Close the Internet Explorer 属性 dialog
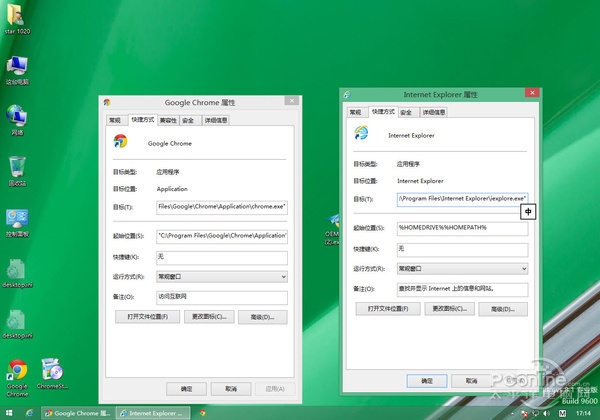The height and width of the screenshot is (420, 600). (532, 92)
